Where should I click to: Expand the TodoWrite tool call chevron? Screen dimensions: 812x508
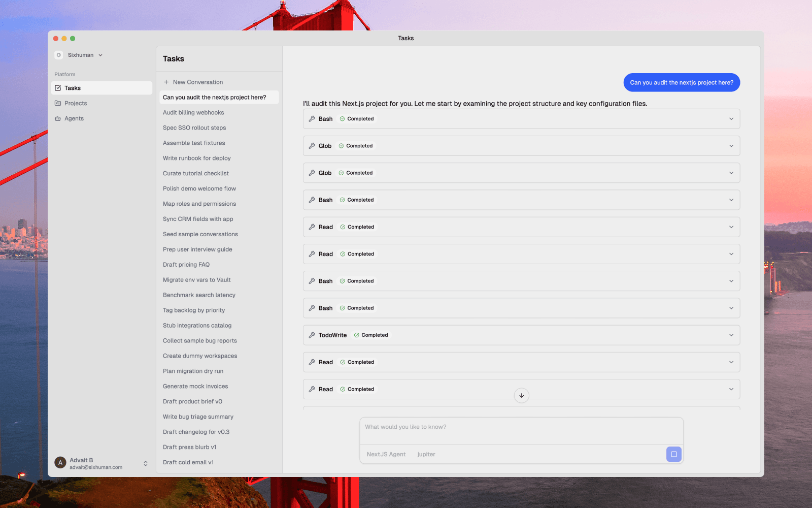click(731, 335)
